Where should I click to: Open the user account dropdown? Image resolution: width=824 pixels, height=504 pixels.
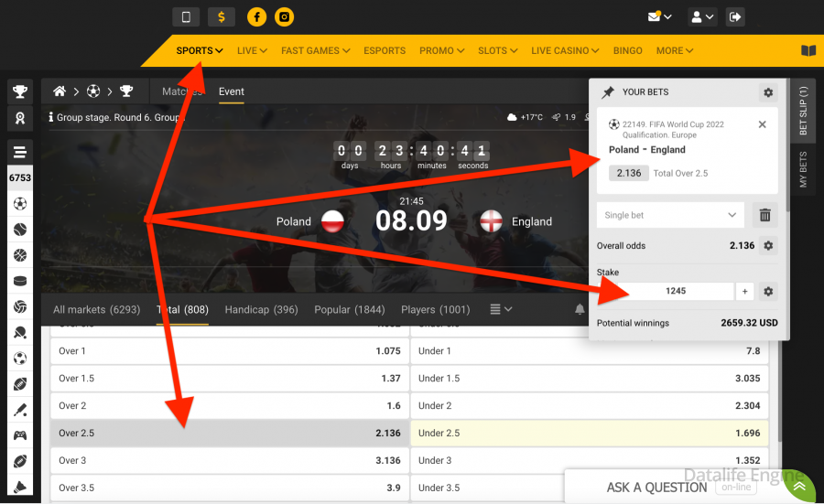702,16
